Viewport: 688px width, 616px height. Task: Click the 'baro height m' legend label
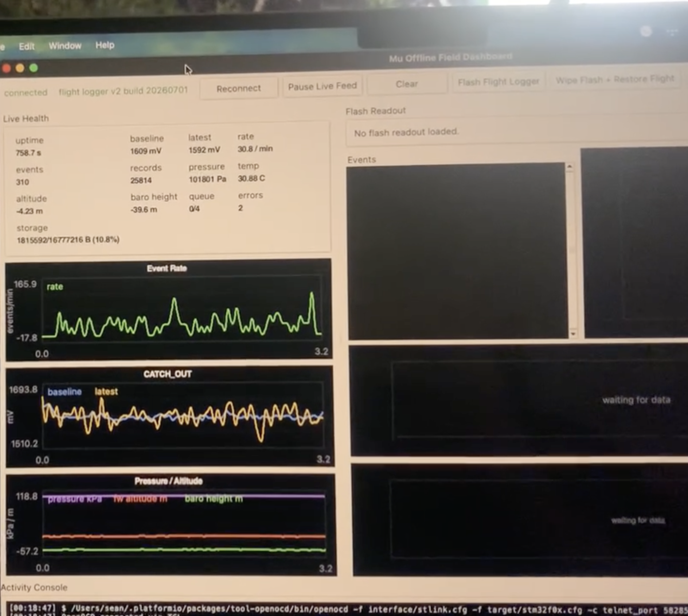pyautogui.click(x=214, y=498)
